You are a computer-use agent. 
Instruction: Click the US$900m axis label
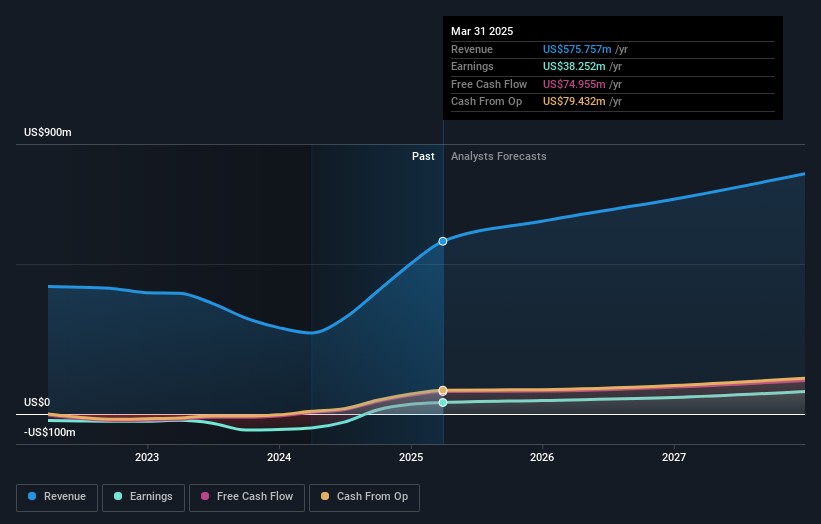coord(48,132)
